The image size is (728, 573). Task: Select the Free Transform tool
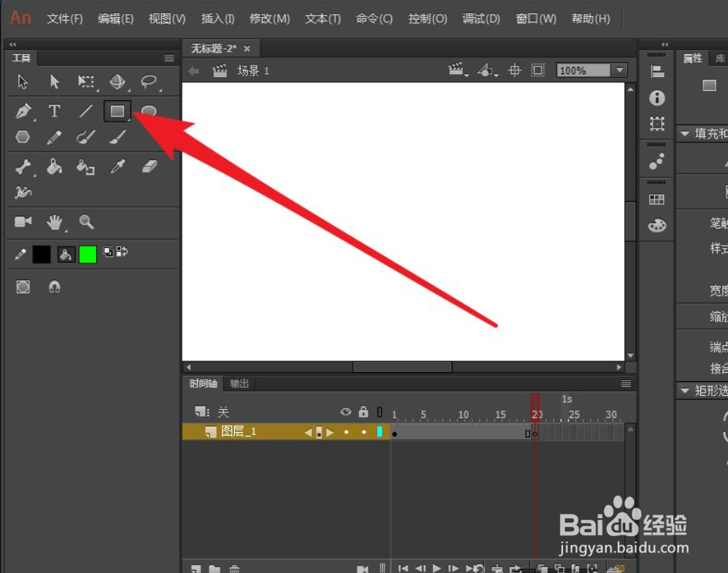tap(86, 82)
